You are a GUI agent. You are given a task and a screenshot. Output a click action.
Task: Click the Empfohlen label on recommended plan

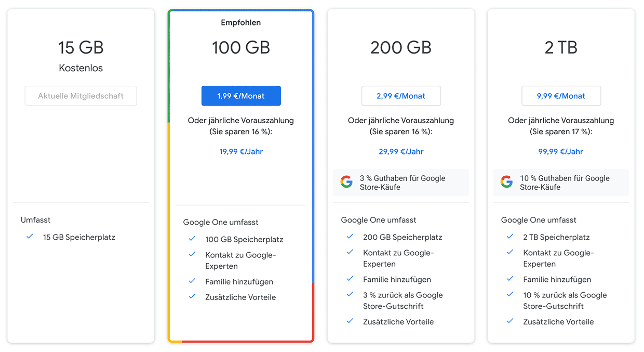point(241,23)
